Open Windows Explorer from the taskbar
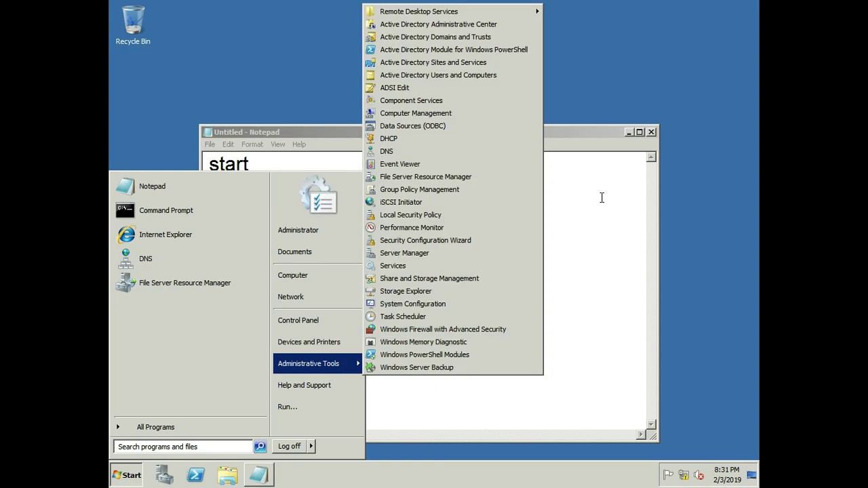Image resolution: width=868 pixels, height=488 pixels. pos(227,474)
